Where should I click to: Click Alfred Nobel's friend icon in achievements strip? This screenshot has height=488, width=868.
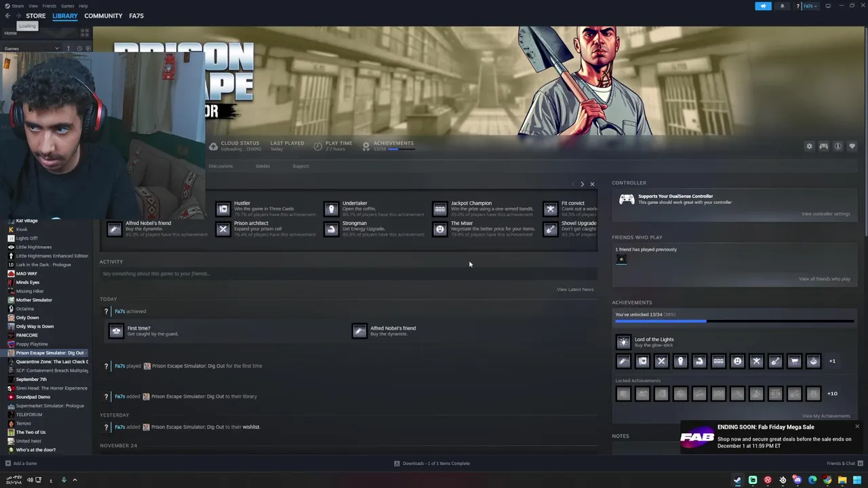click(114, 229)
